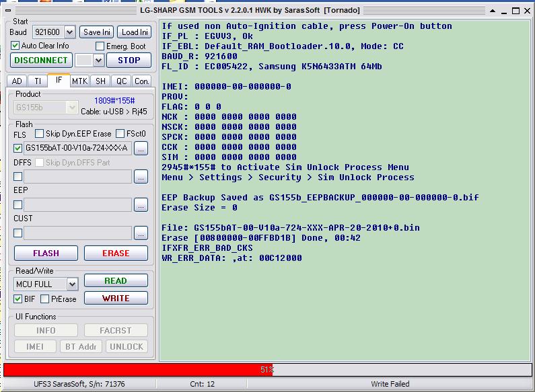Click the Cable: u-USB > Rj45 text

(x=114, y=112)
